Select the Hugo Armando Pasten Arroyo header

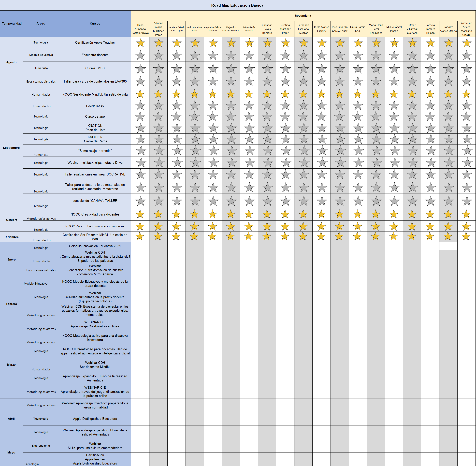pos(140,29)
